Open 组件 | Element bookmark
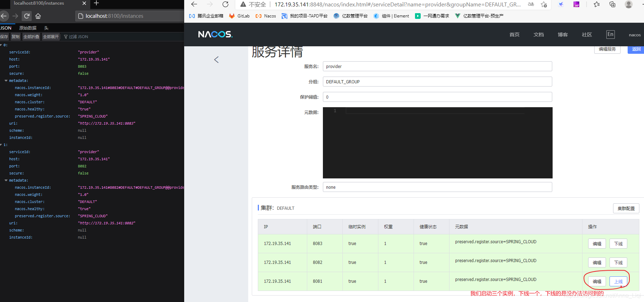This screenshot has height=302, width=644. tap(391, 16)
